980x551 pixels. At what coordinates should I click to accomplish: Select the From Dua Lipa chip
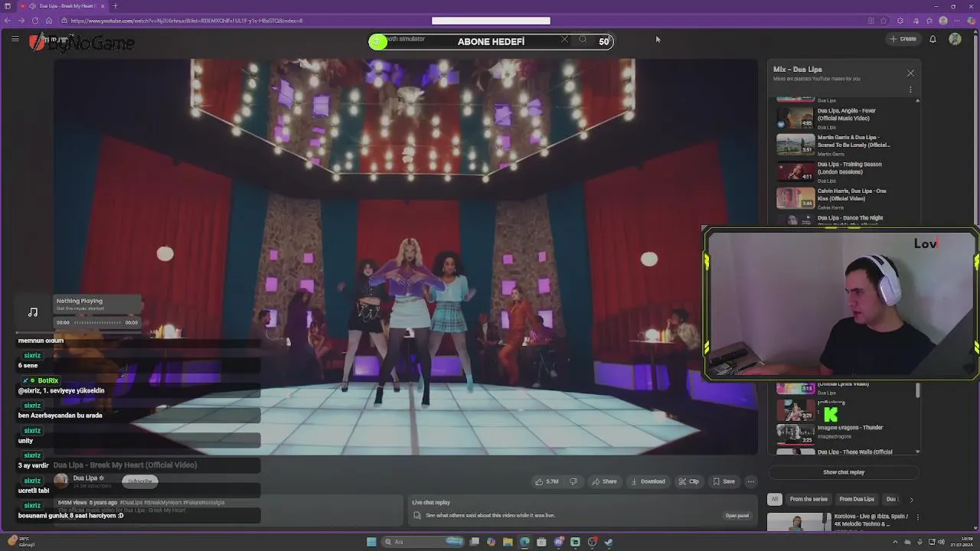click(x=857, y=499)
